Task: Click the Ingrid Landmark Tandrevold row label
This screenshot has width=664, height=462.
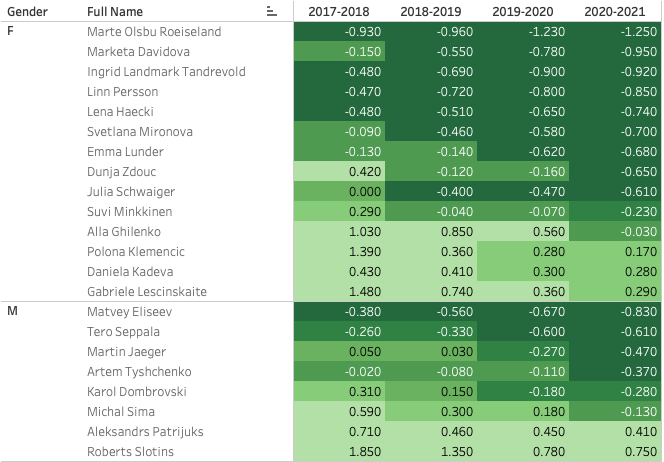Action: point(165,72)
